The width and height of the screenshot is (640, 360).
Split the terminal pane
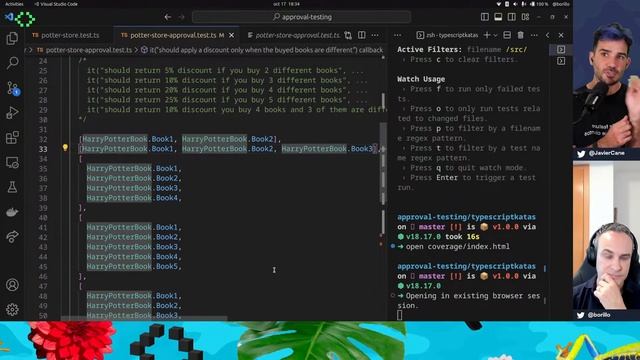(507, 36)
